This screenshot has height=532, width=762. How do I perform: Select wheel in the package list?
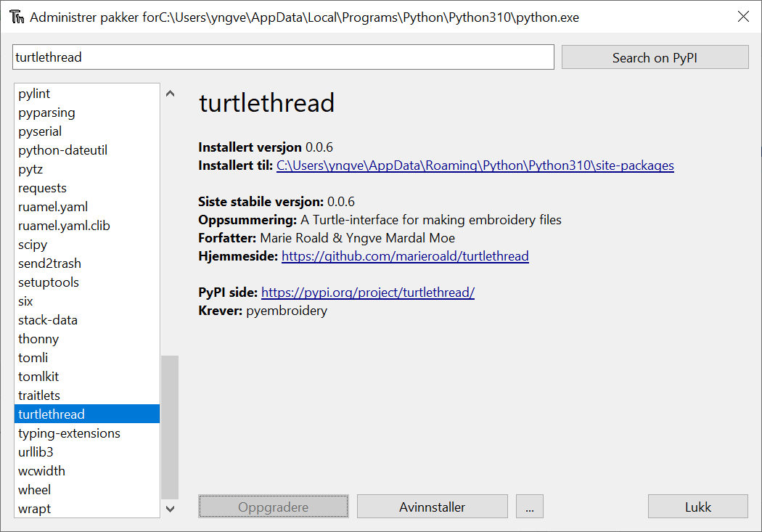coord(87,490)
